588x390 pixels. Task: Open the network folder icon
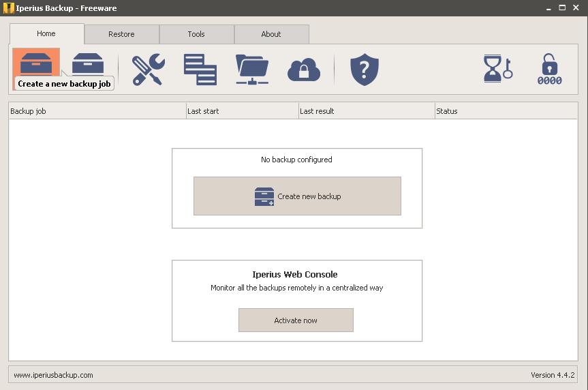pos(252,70)
